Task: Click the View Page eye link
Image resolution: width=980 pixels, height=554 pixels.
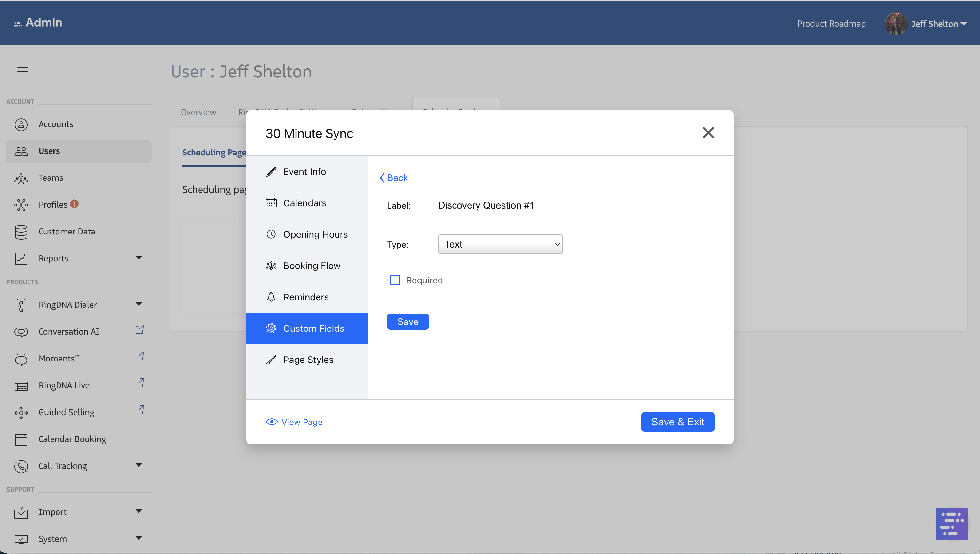Action: (294, 422)
